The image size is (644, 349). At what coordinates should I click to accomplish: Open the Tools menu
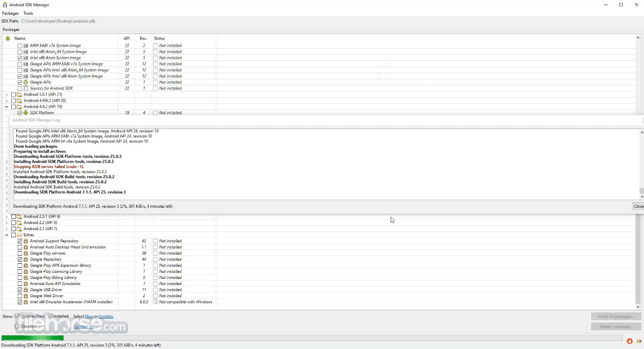(28, 13)
